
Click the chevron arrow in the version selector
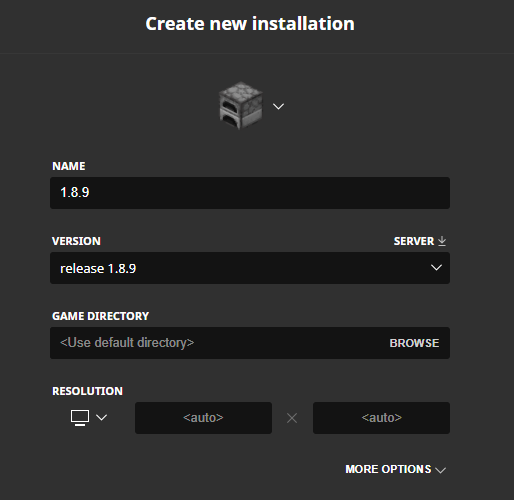[436, 268]
